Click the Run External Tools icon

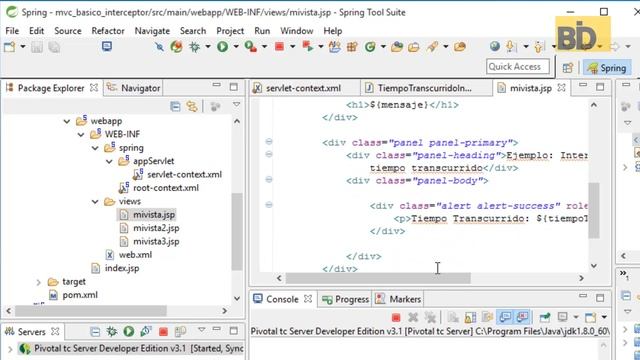click(251, 47)
